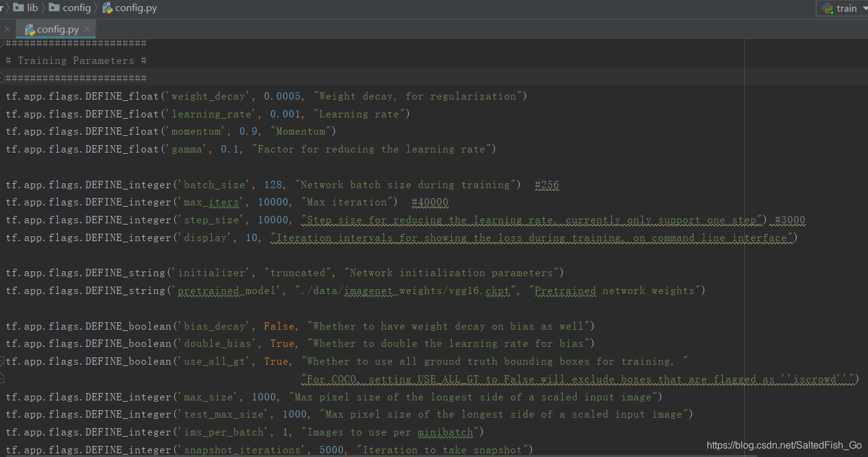Image resolution: width=868 pixels, height=457 pixels.
Task: Close the partially hidden tab left of config.py
Action: click(x=7, y=29)
